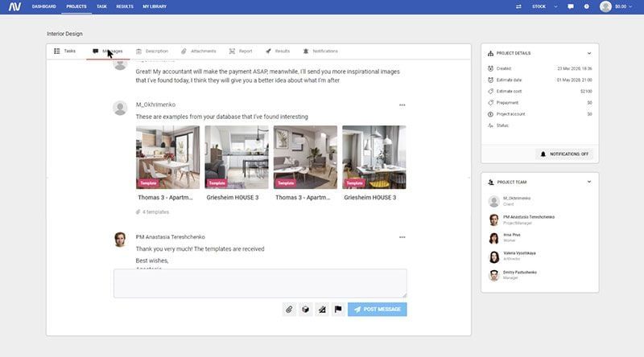The width and height of the screenshot is (644, 357).
Task: Click the help question mark icon
Action: 587,6
